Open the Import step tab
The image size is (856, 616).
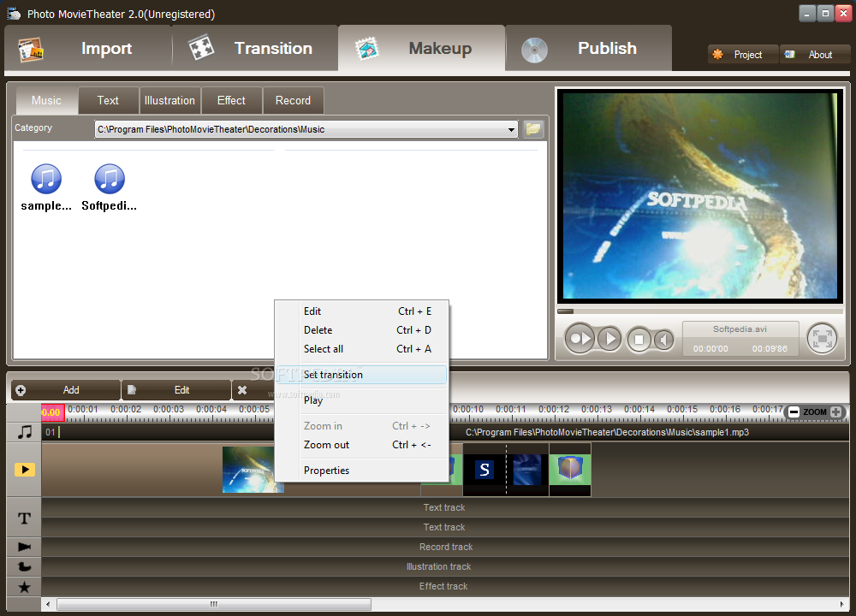87,48
